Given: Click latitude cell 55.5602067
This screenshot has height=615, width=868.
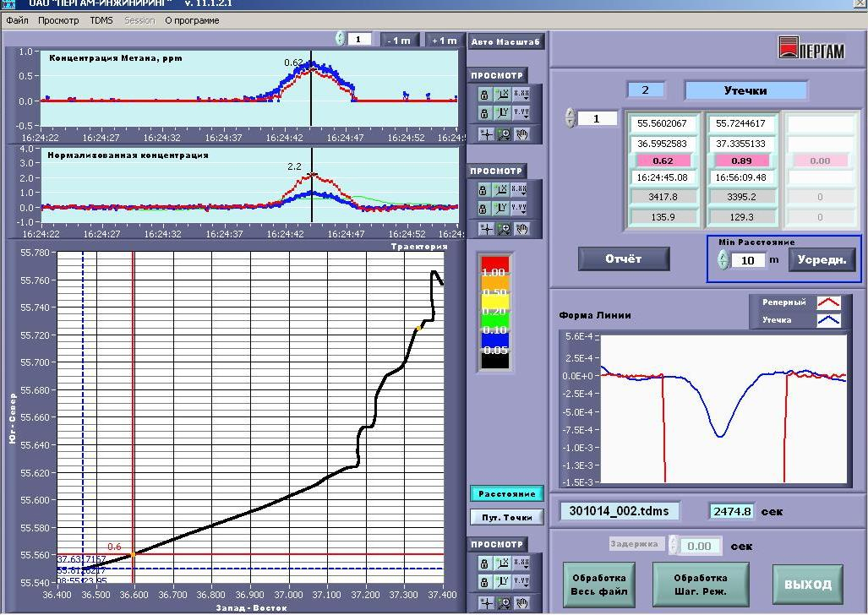Looking at the screenshot, I should click(662, 123).
